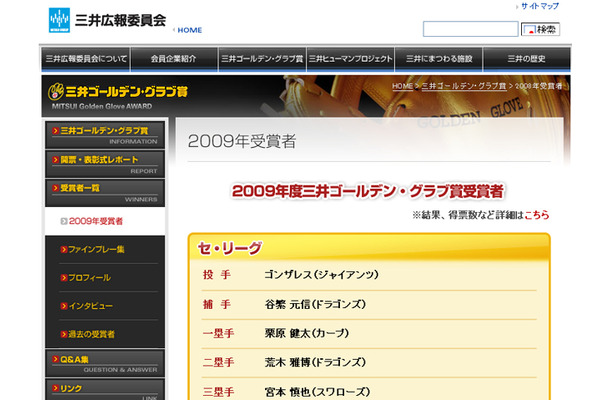
Task: Select the 一塁手 栗原 健太(カープ) row
Action: click(369, 333)
